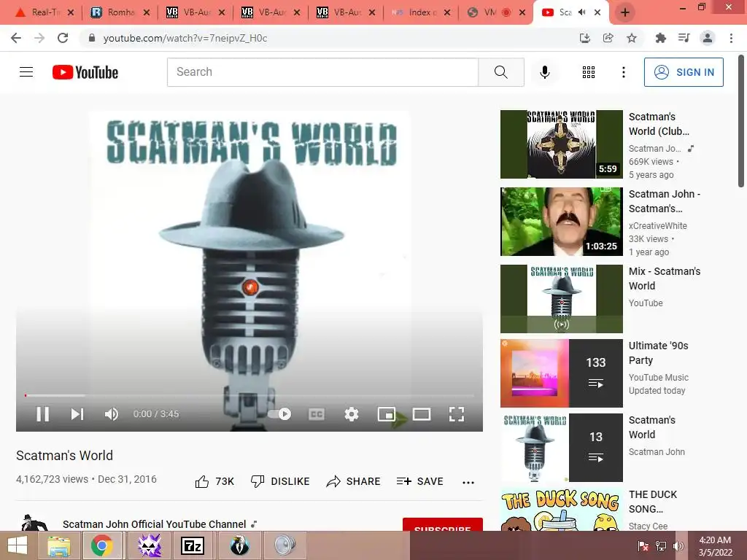
Task: Open xCreativeWhite Scatman John video
Action: pyautogui.click(x=561, y=222)
